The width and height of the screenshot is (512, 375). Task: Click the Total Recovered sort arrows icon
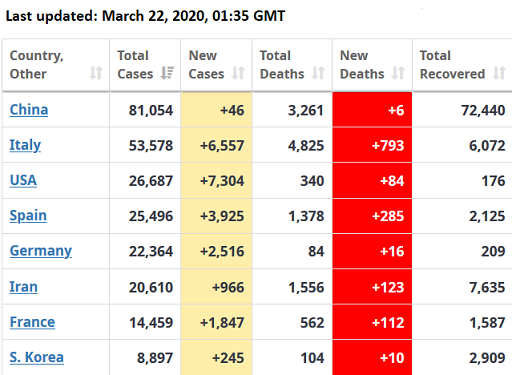click(499, 73)
